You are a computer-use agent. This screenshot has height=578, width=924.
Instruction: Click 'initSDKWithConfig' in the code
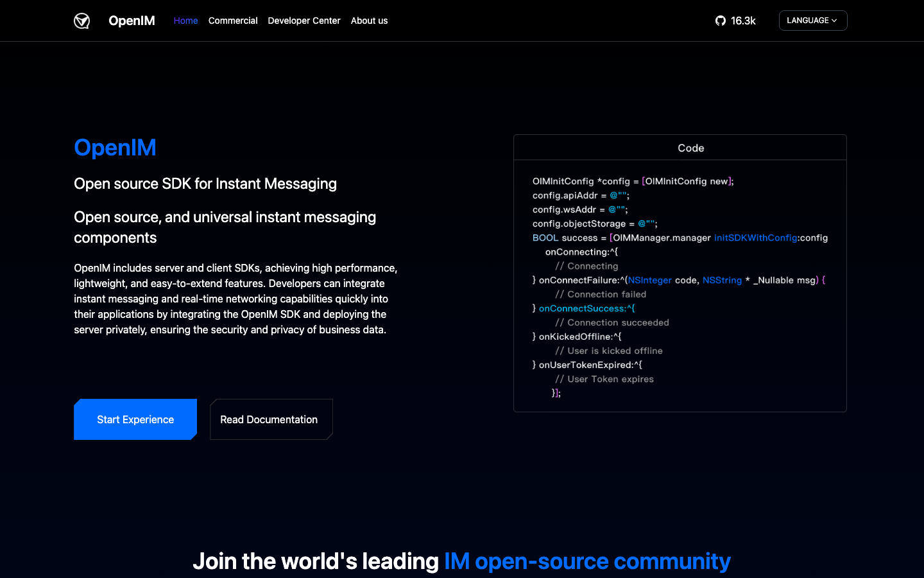pyautogui.click(x=755, y=238)
